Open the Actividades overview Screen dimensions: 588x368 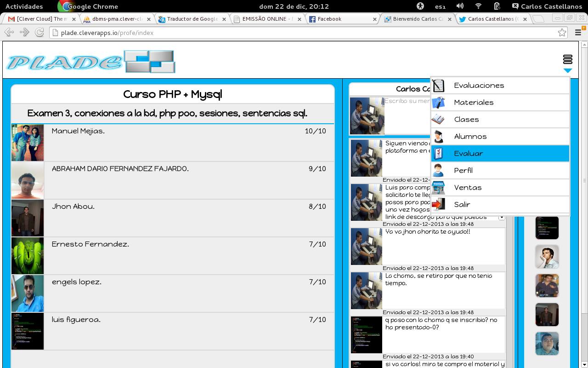24,6
